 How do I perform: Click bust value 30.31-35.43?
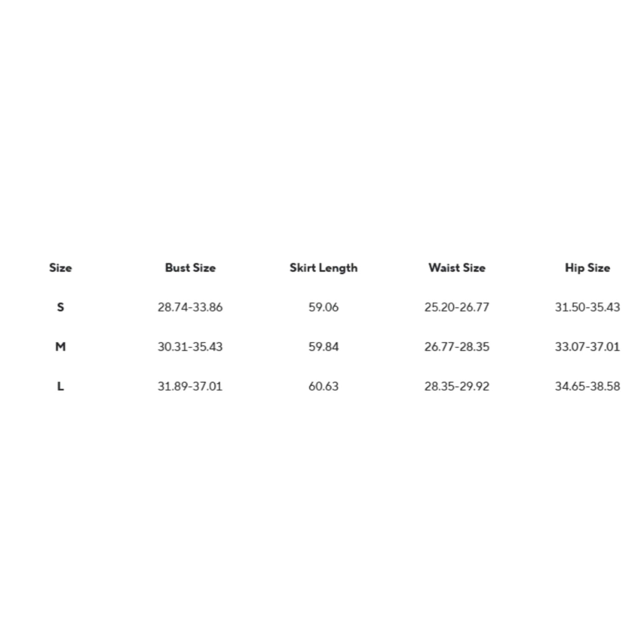pos(190,347)
